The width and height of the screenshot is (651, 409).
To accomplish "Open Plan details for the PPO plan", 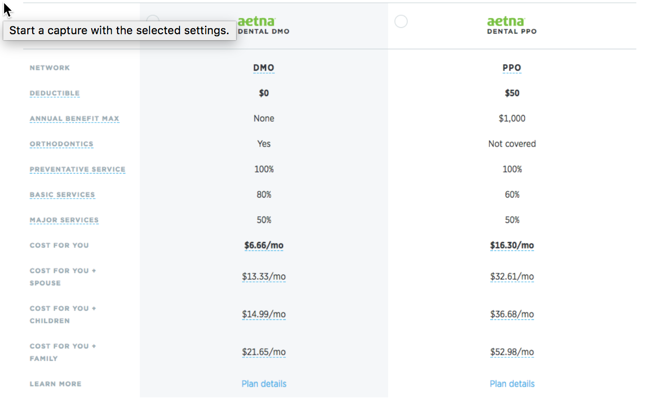I will (512, 384).
